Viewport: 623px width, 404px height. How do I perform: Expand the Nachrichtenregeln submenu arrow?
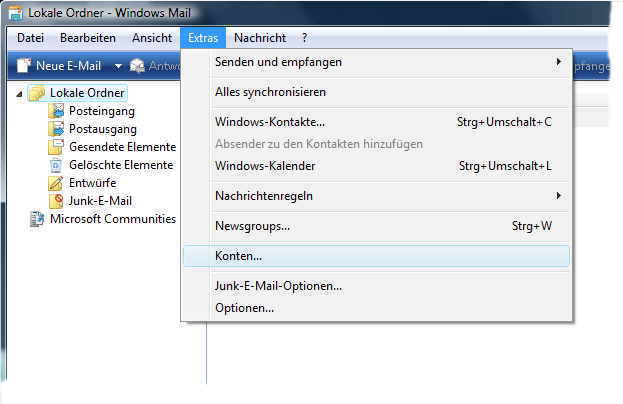559,195
